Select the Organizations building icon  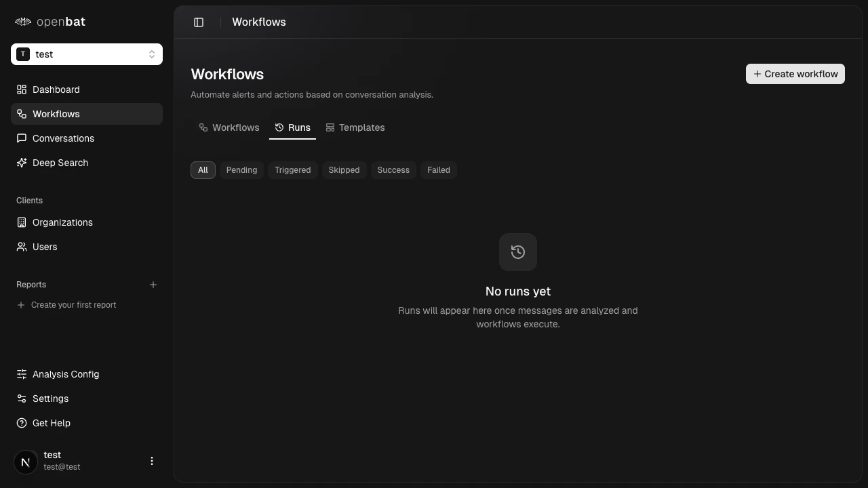click(21, 222)
